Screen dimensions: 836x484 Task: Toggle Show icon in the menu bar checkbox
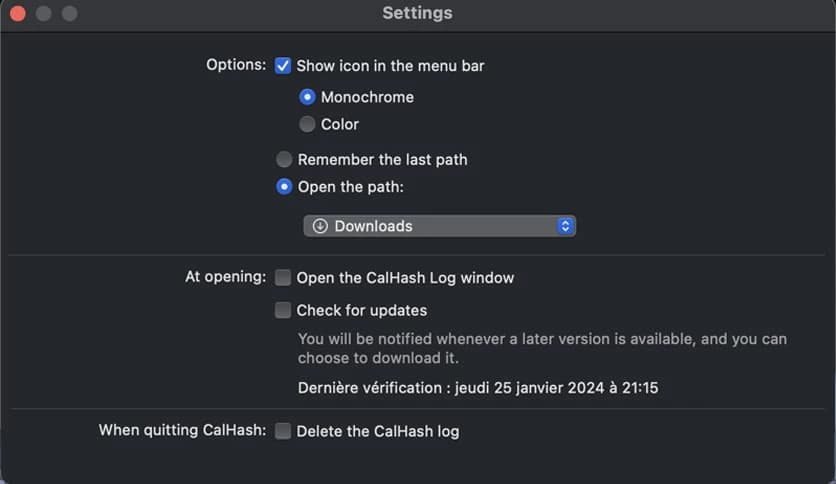coord(283,66)
